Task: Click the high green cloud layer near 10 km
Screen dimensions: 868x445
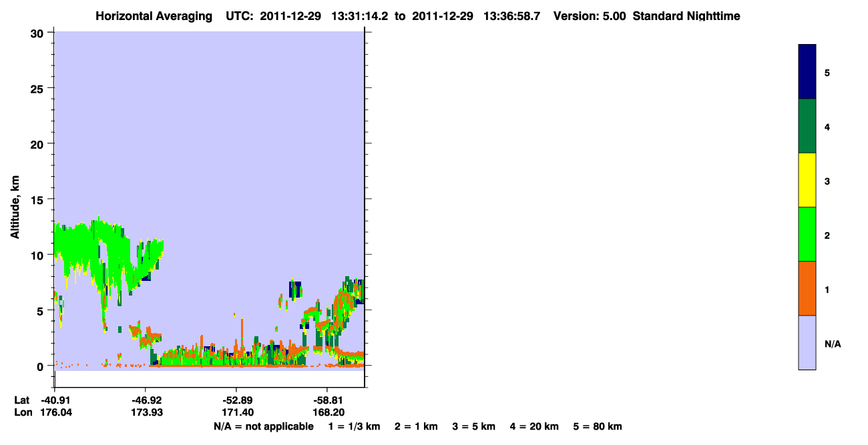Action: click(x=80, y=248)
